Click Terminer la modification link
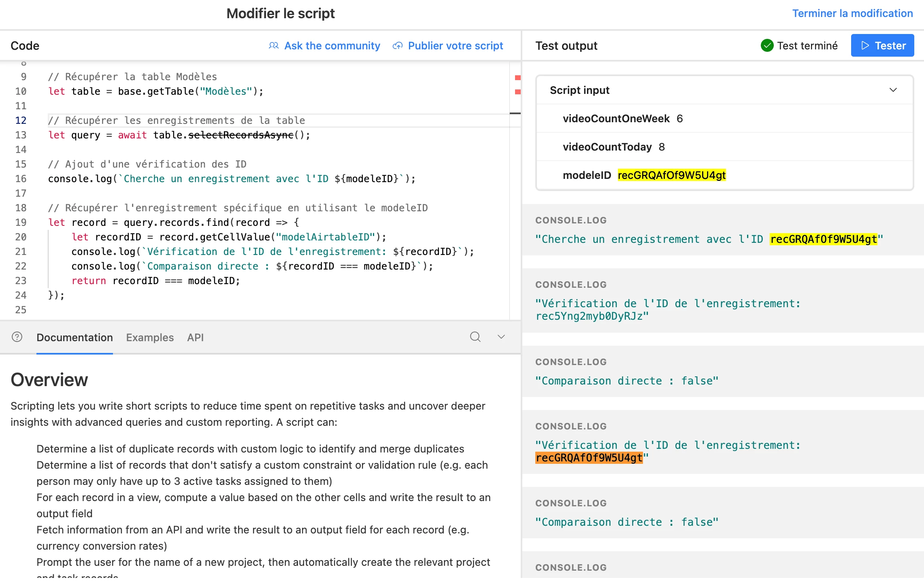The height and width of the screenshot is (582, 924). click(852, 13)
